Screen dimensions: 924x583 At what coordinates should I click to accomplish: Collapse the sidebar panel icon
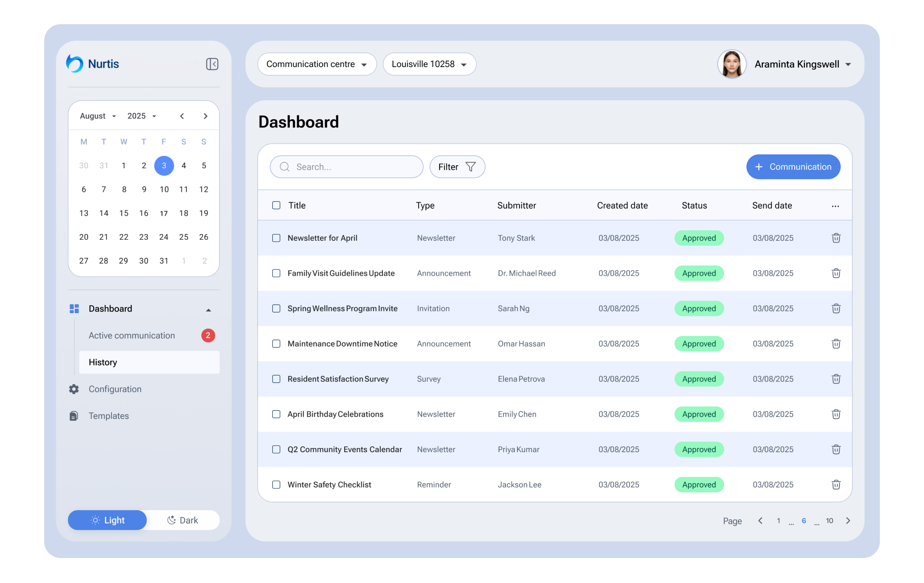tap(212, 64)
